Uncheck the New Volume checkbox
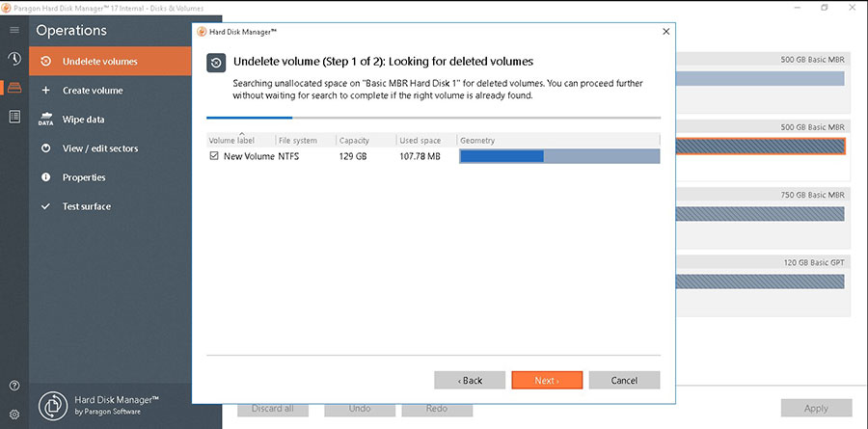The image size is (868, 429). click(214, 156)
